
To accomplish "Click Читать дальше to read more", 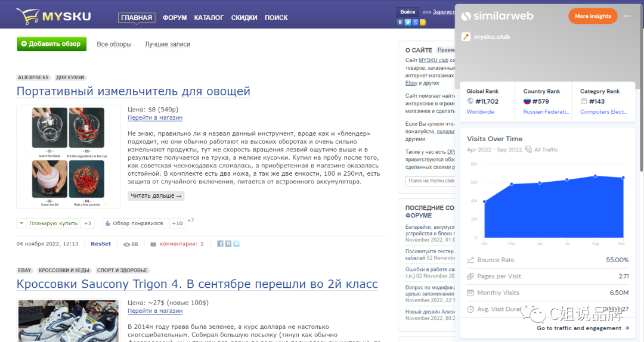I will (156, 196).
